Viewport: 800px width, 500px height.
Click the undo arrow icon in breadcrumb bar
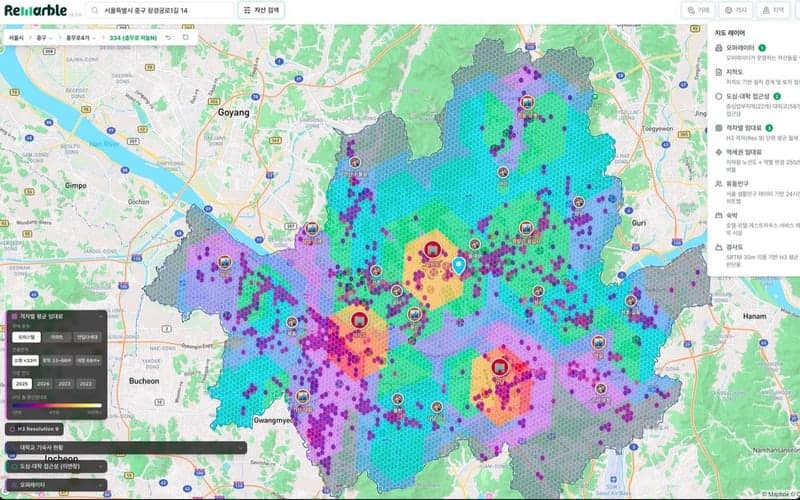[168, 37]
